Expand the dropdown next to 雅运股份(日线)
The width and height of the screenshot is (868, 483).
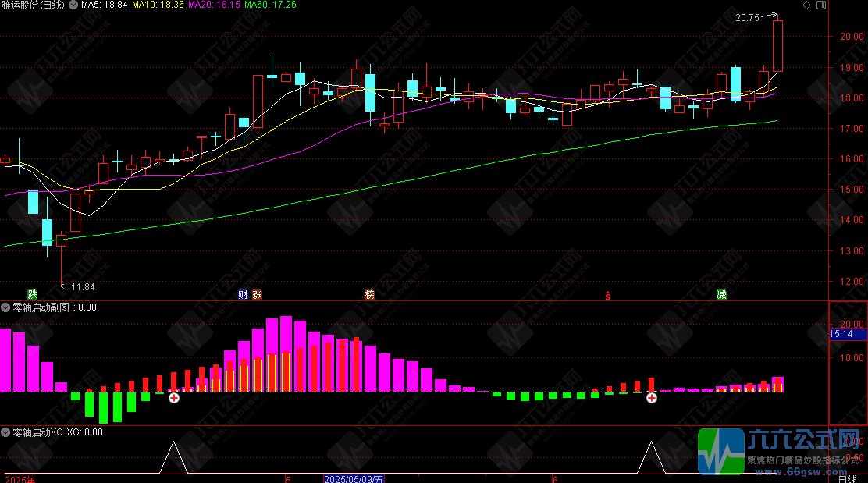73,5
